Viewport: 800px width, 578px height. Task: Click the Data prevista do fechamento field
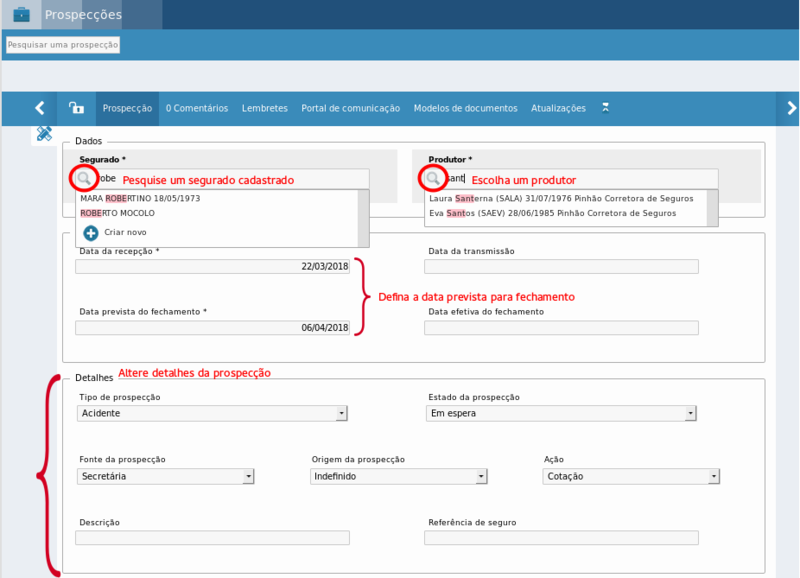click(213, 328)
